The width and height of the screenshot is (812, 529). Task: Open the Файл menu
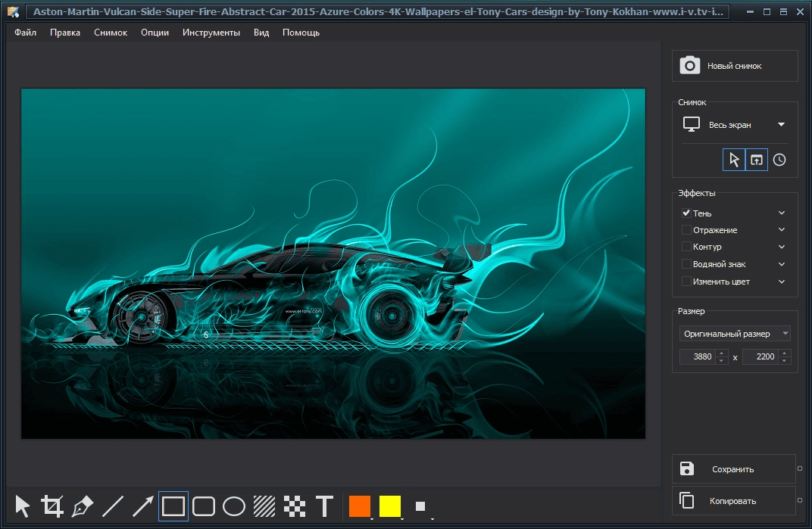pos(26,32)
